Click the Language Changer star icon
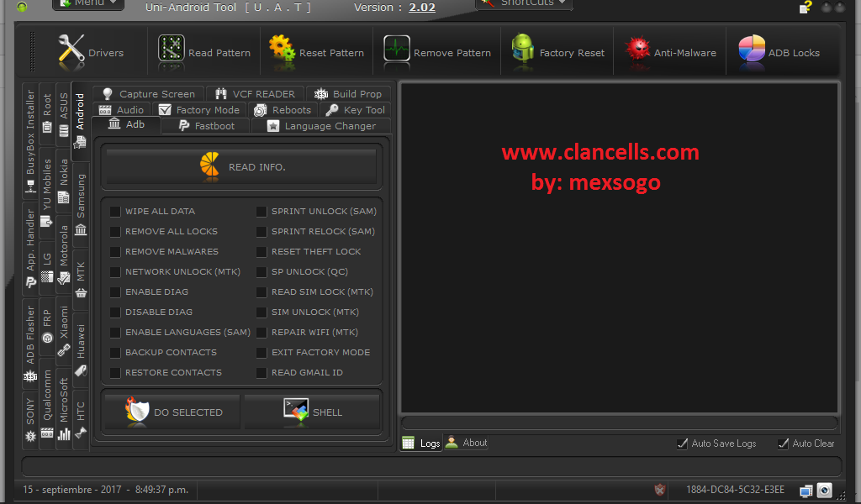Image resolution: width=861 pixels, height=504 pixels. tap(273, 126)
